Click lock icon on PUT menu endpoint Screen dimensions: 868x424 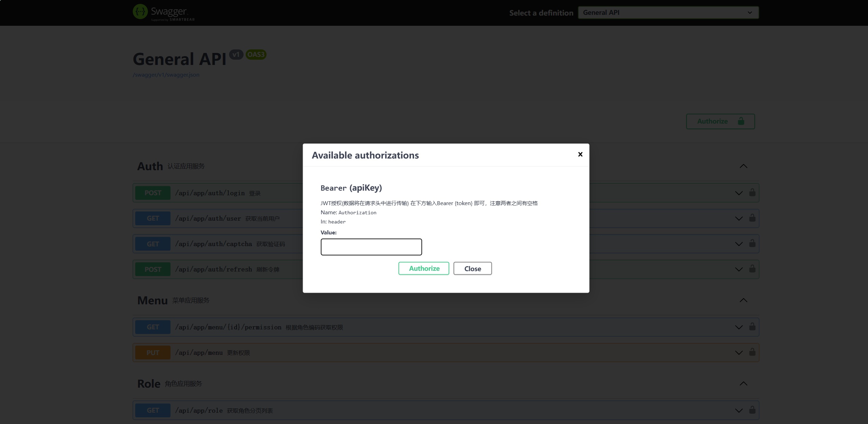coord(752,352)
